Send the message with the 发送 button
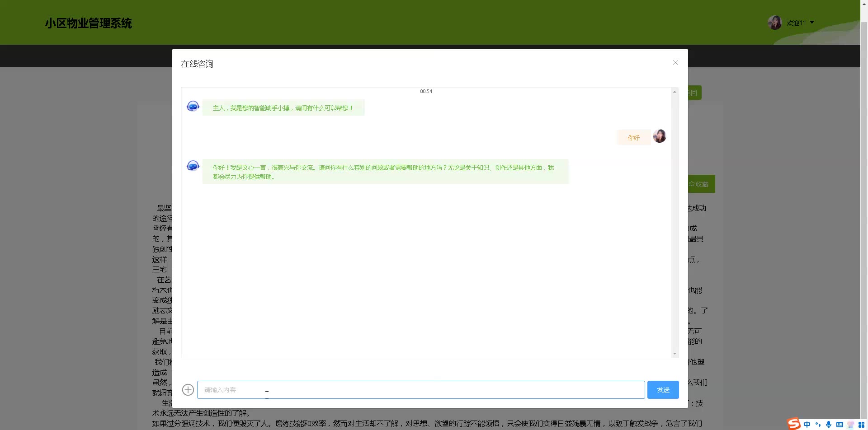 pos(663,390)
